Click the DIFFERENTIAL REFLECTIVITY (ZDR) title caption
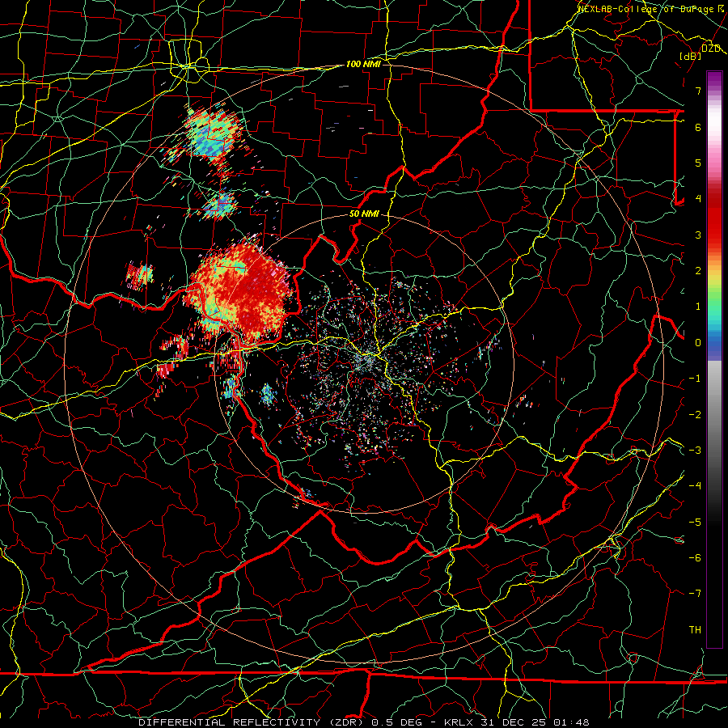The image size is (728, 728). [x=364, y=722]
